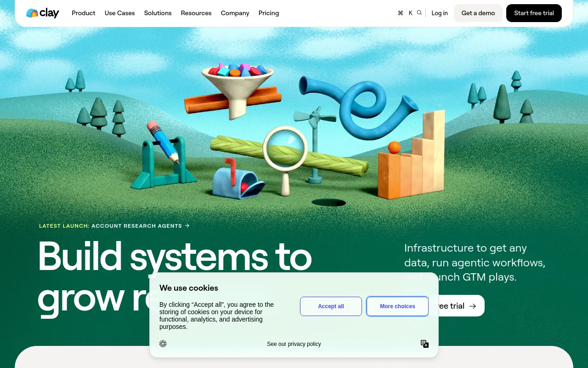The image size is (588, 368).
Task: Accept all cookies
Action: [331, 306]
